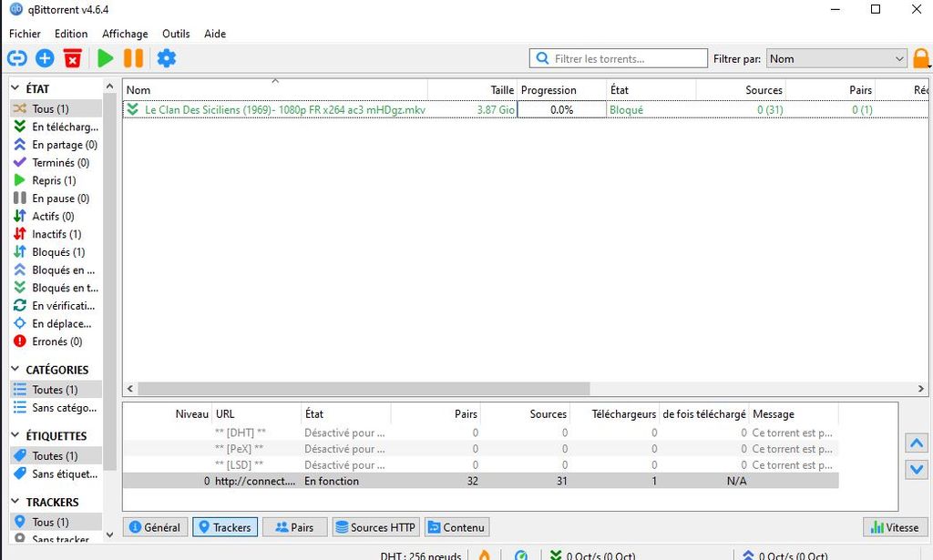
Task: Collapse the ÉTAT section
Action: (15, 88)
